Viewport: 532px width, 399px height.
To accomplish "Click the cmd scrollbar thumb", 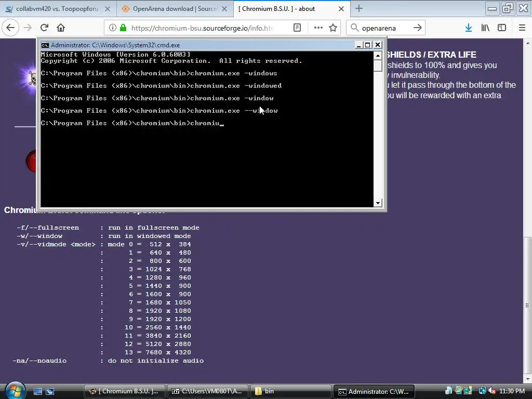I will 378,65.
